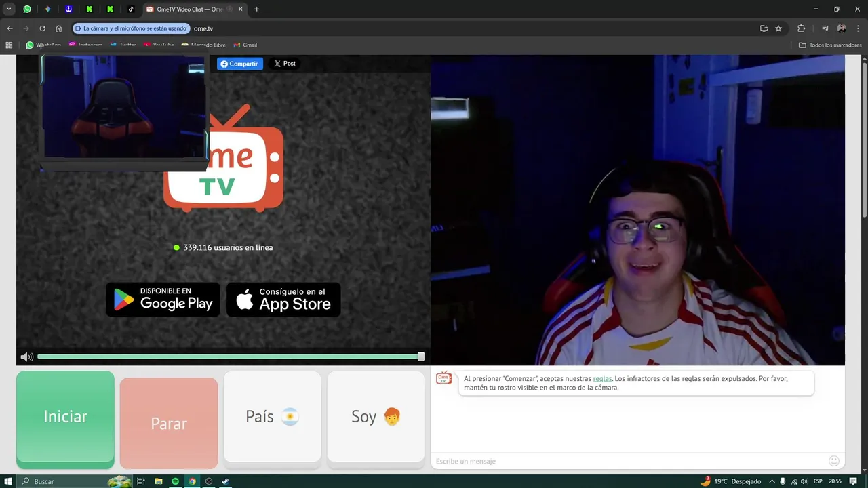Click the volume slider track
The image size is (868, 488).
[x=229, y=357]
